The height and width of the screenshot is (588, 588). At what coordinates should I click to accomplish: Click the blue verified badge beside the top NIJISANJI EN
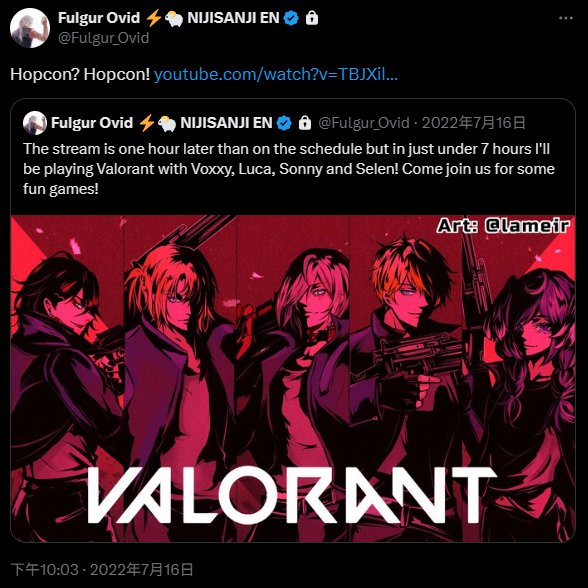(x=291, y=18)
